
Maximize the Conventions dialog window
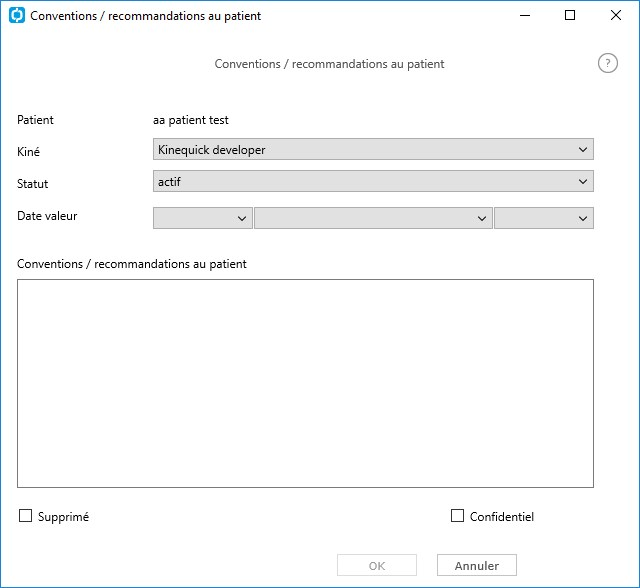[x=570, y=16]
